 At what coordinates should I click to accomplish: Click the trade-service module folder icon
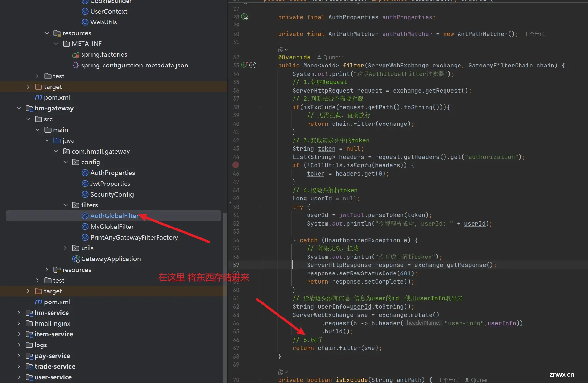(29, 366)
